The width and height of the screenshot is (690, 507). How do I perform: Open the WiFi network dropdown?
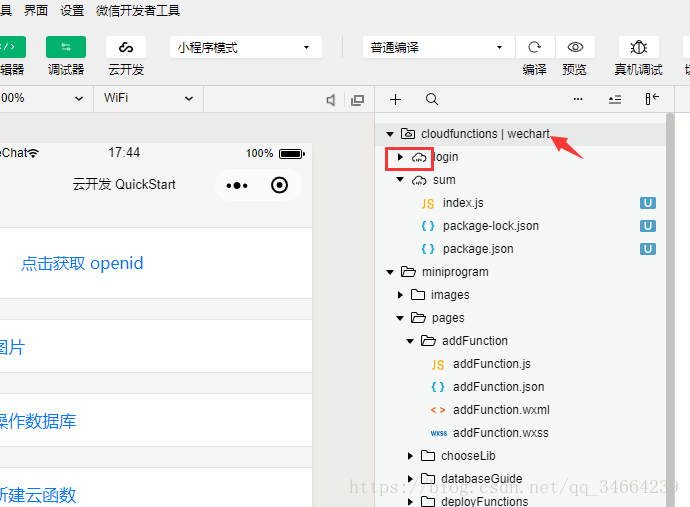click(148, 98)
